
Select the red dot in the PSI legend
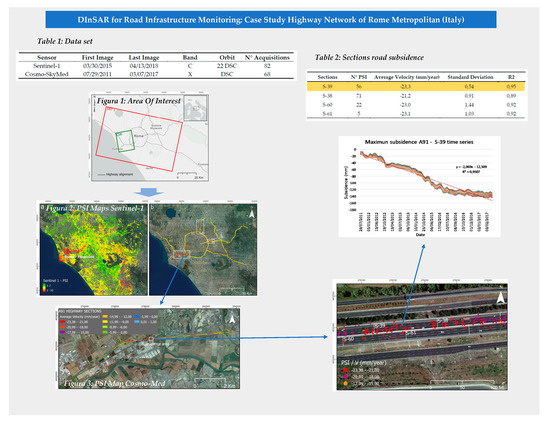pyautogui.click(x=346, y=370)
